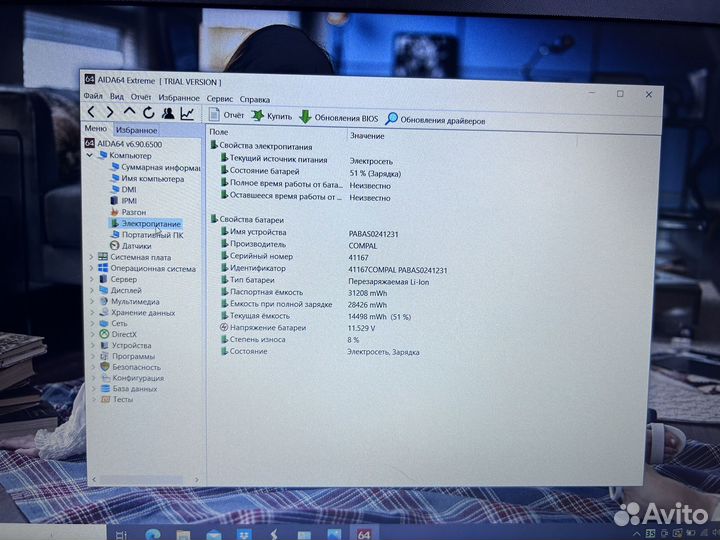Switch to the Меню tab
The image size is (720, 540).
click(x=96, y=129)
